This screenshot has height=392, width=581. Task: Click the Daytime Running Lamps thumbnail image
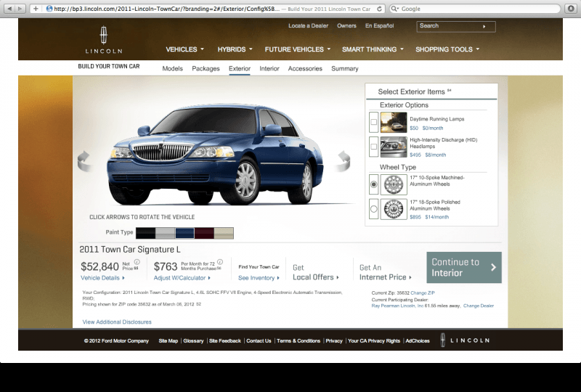coord(394,122)
